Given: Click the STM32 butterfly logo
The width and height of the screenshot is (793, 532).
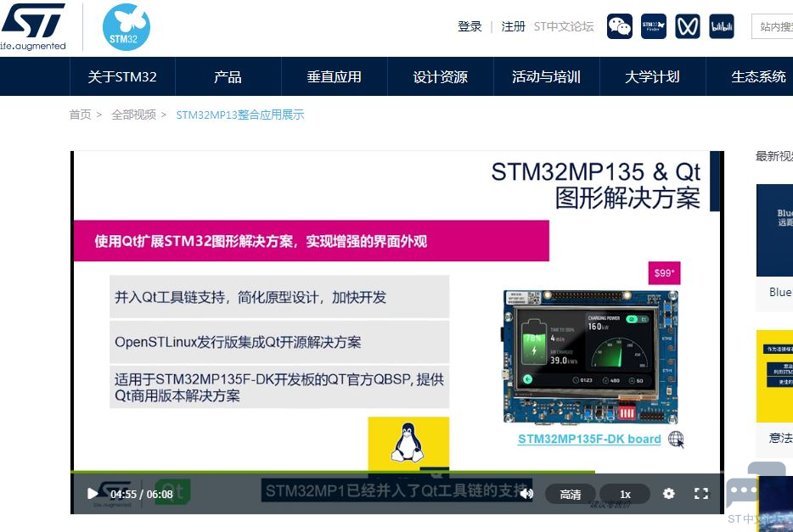Looking at the screenshot, I should [126, 27].
